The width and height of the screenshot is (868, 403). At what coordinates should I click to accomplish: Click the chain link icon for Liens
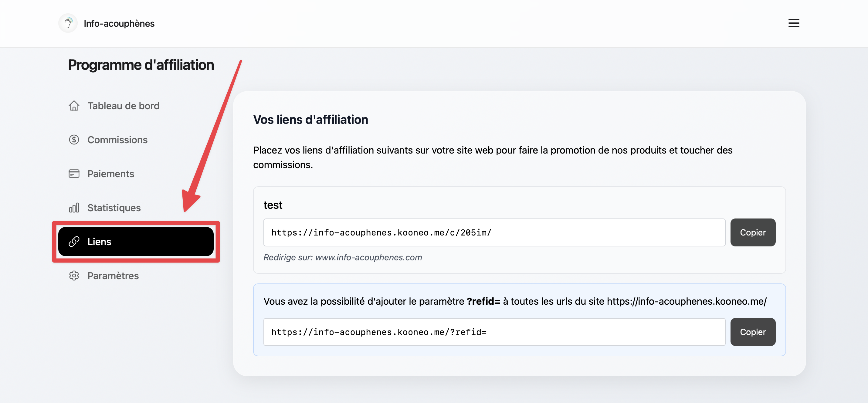pos(74,242)
